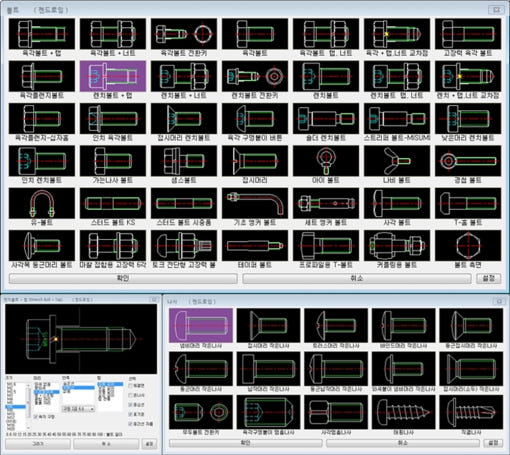Click 취소 in the bolt selection dialog
This screenshot has width=510, height=455.
coord(357,278)
